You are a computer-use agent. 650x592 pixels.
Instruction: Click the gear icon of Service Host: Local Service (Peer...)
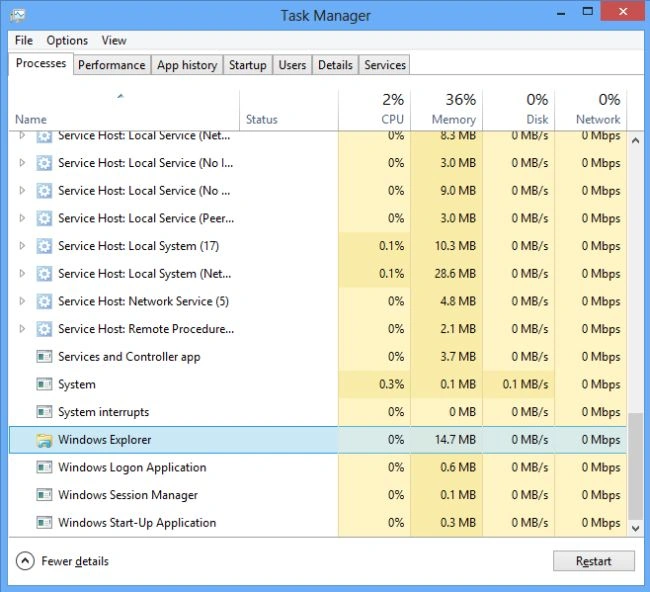(44, 218)
